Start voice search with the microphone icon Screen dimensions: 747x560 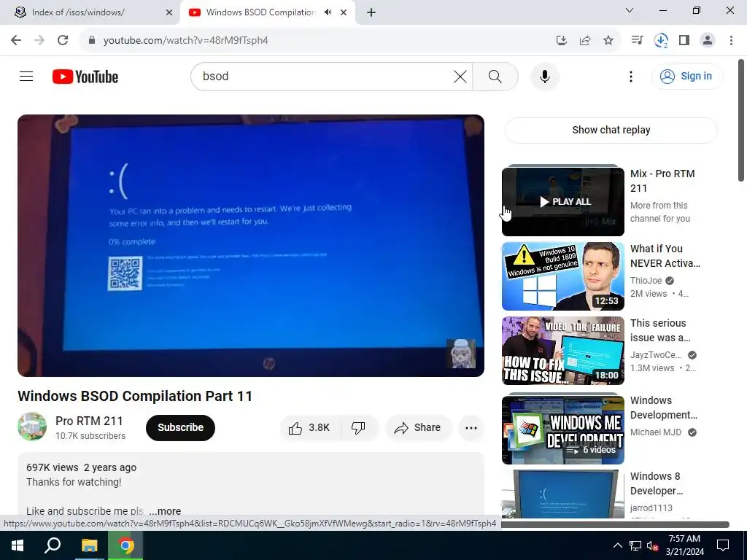pos(544,76)
